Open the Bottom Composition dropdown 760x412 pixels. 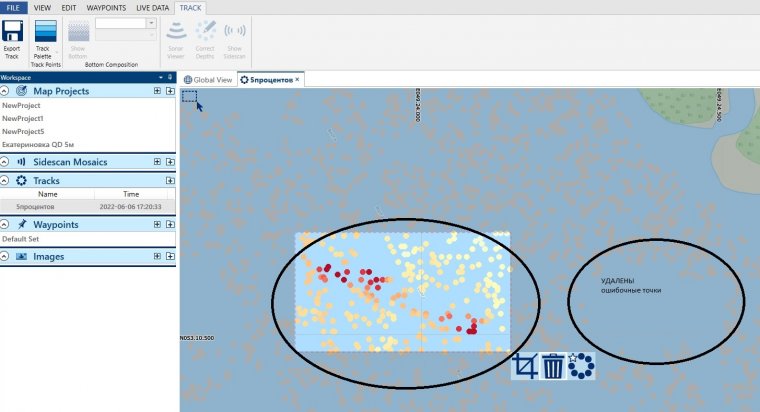click(150, 23)
